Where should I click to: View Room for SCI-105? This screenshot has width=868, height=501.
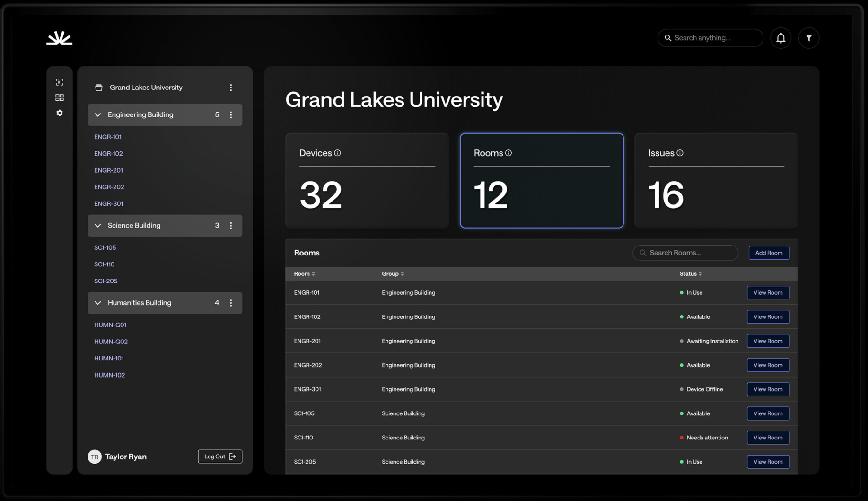[768, 413]
